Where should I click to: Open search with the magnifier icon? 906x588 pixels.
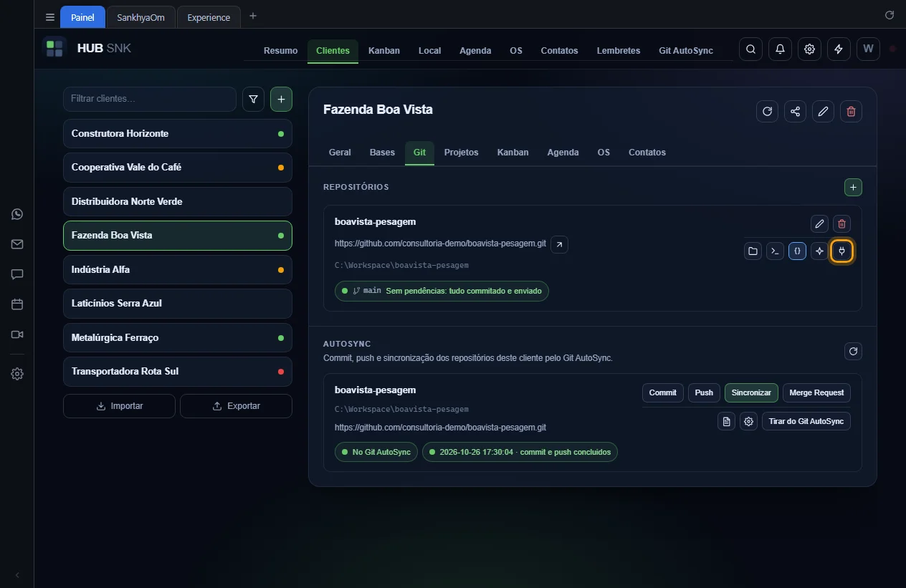click(750, 49)
